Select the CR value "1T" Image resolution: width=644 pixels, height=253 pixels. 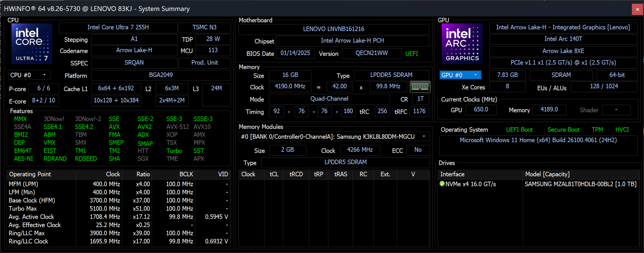point(421,99)
